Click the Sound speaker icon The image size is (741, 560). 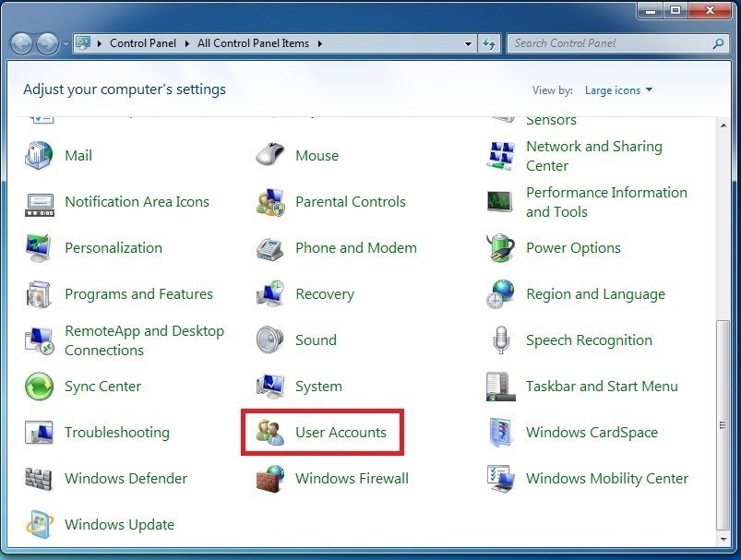click(269, 340)
